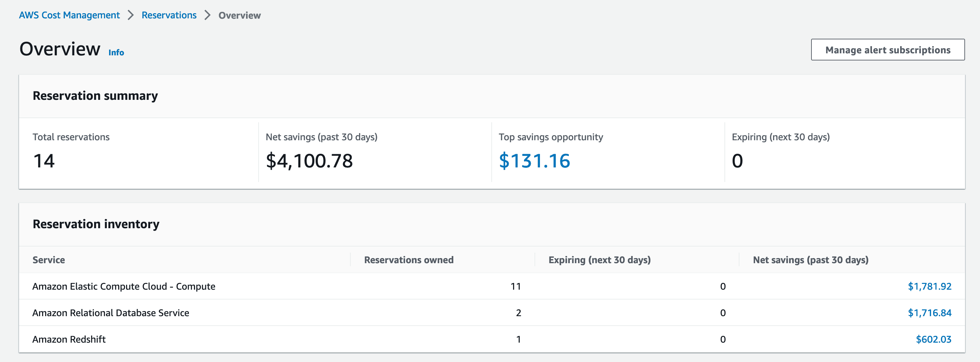Open $602.03 net savings for Redshift

933,339
